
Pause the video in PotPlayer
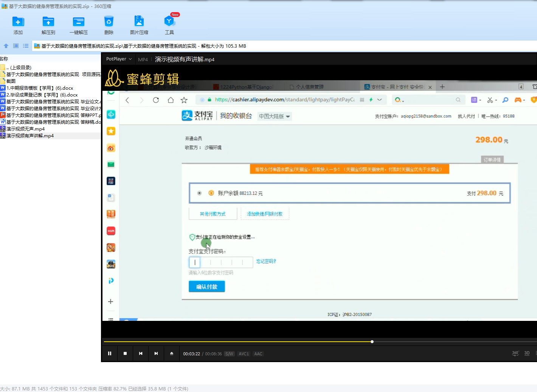(x=110, y=353)
